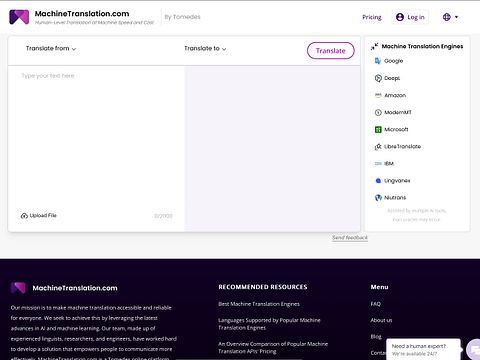
Task: Click the Machine Translation Engines collapse icon
Action: [374, 46]
